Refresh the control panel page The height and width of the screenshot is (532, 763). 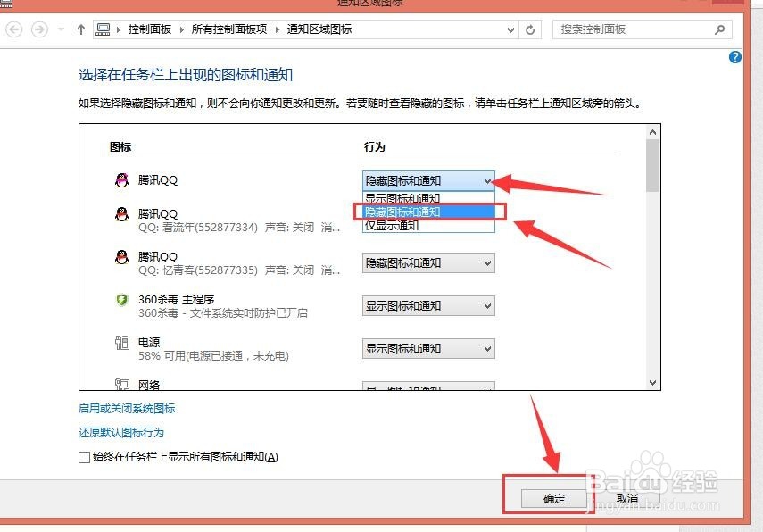(x=530, y=30)
